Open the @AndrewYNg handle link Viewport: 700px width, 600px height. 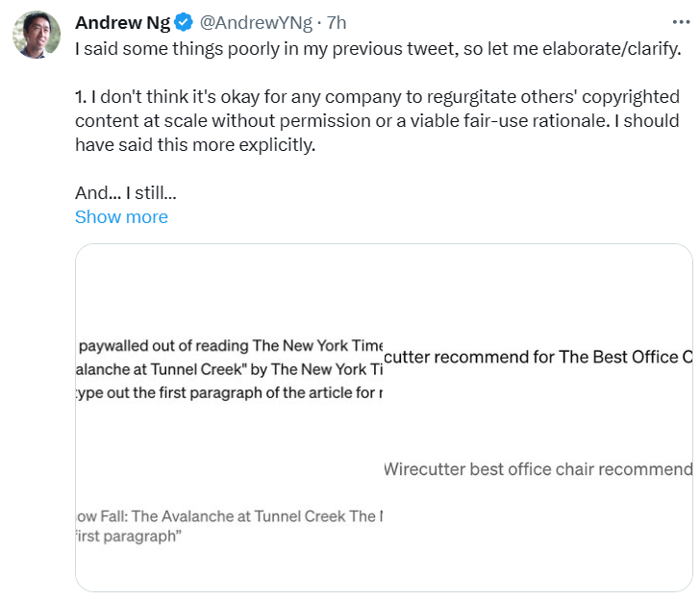point(256,23)
